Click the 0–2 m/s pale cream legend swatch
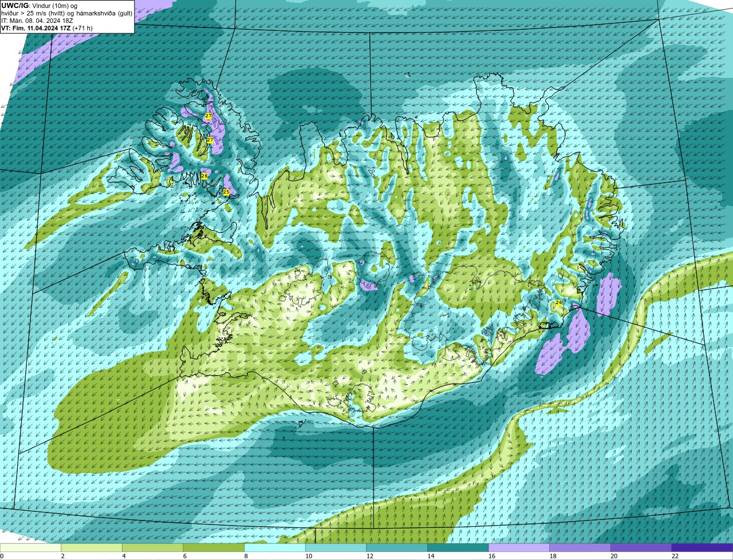The height and width of the screenshot is (560, 733). point(31,547)
